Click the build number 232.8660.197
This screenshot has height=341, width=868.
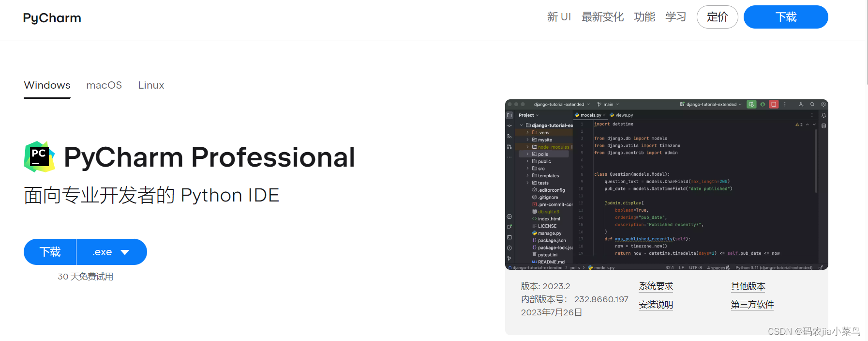tap(601, 299)
